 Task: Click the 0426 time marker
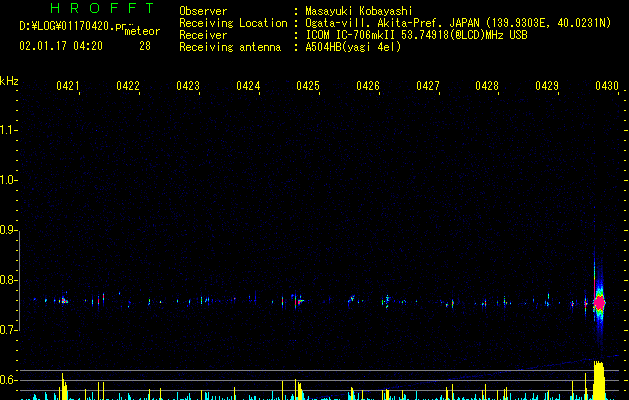click(368, 85)
